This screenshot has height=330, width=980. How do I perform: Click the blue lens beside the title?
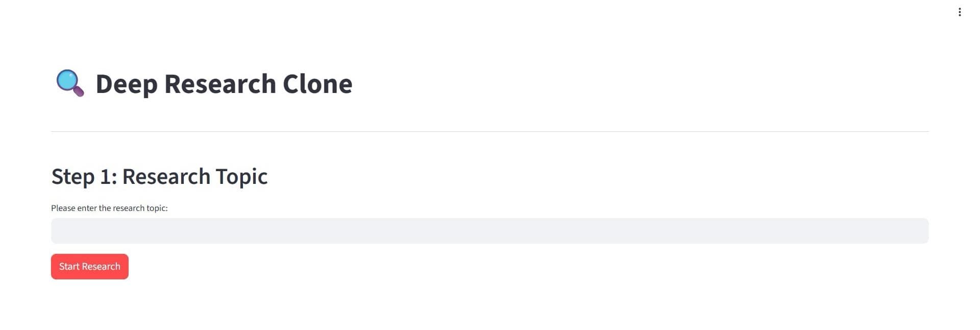[67, 80]
